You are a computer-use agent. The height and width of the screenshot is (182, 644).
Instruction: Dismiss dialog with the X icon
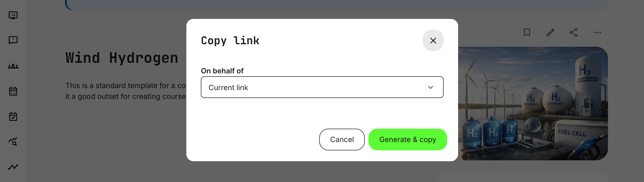pyautogui.click(x=433, y=40)
